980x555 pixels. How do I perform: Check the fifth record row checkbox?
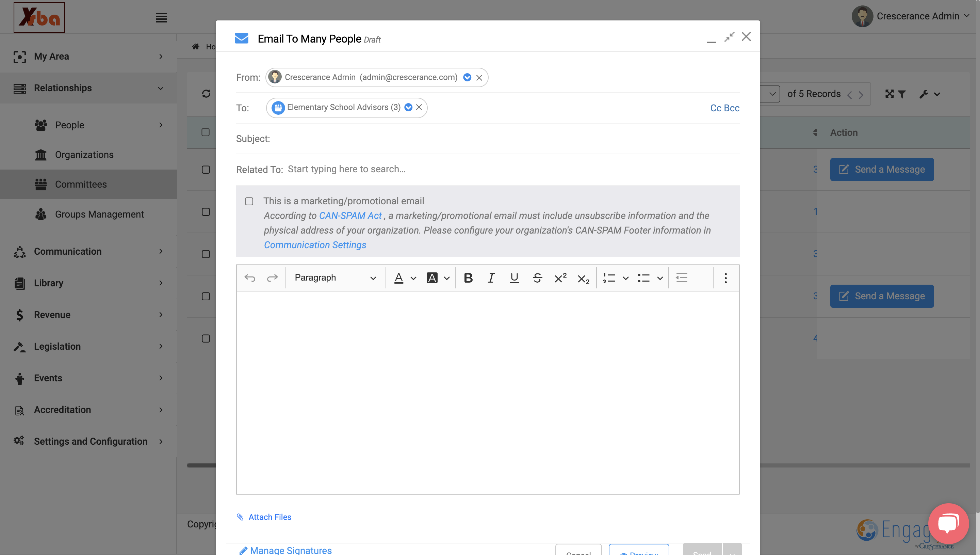pos(206,338)
